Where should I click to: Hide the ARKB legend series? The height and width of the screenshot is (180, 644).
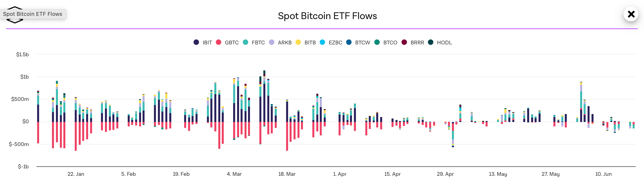[284, 43]
